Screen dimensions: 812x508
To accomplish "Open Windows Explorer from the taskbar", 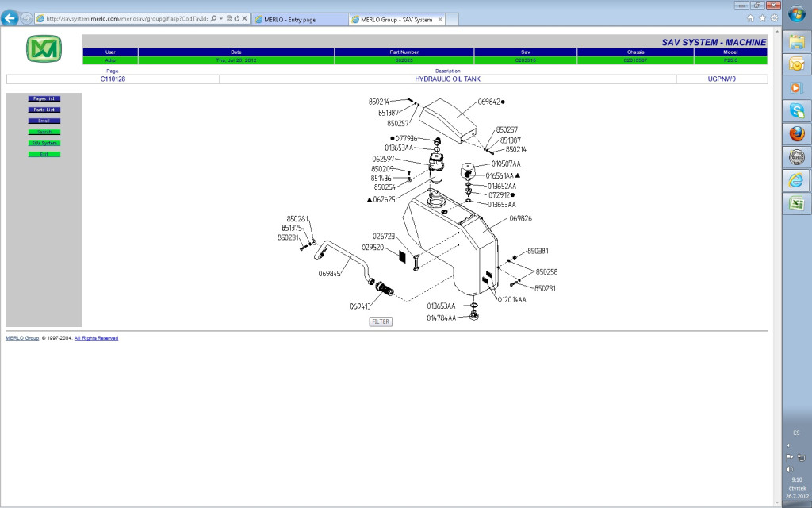I will click(797, 41).
